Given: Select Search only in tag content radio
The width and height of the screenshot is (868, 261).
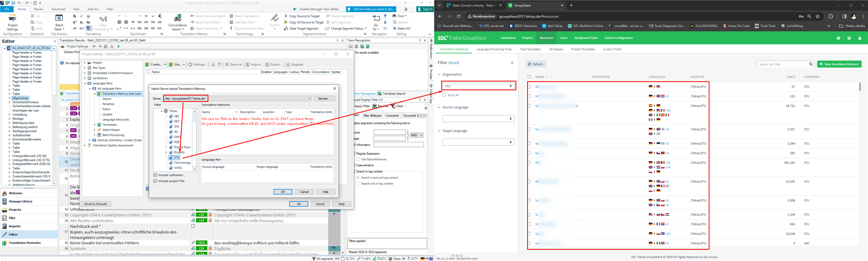Looking at the screenshot, I should 358,183.
